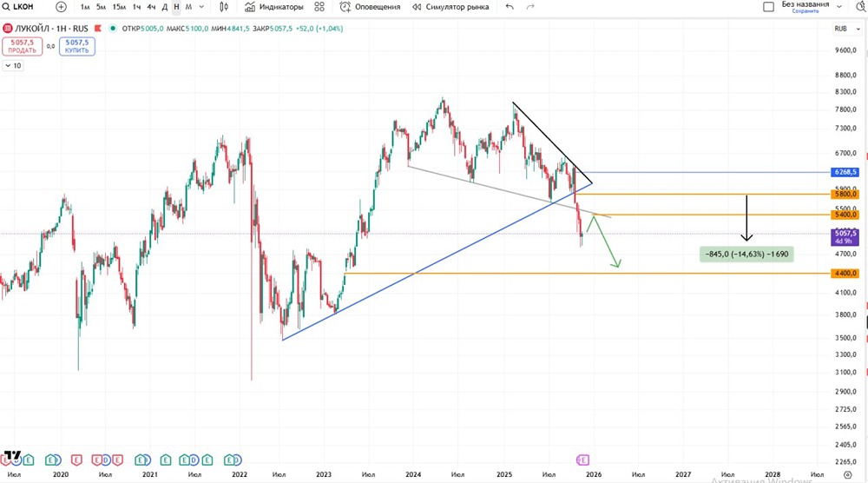Click the 7300,0 price scale value

[845, 128]
